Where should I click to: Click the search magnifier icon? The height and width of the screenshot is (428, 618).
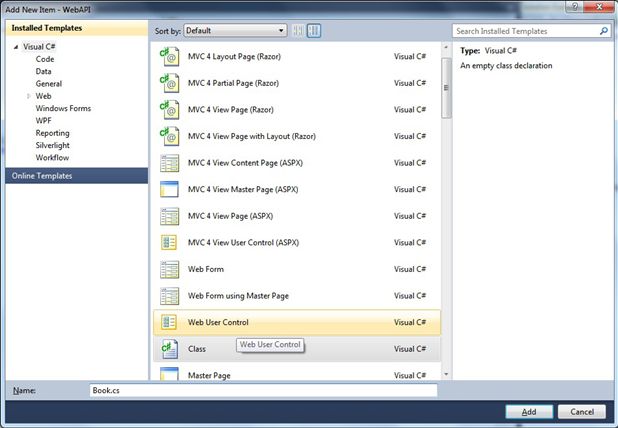pyautogui.click(x=603, y=31)
